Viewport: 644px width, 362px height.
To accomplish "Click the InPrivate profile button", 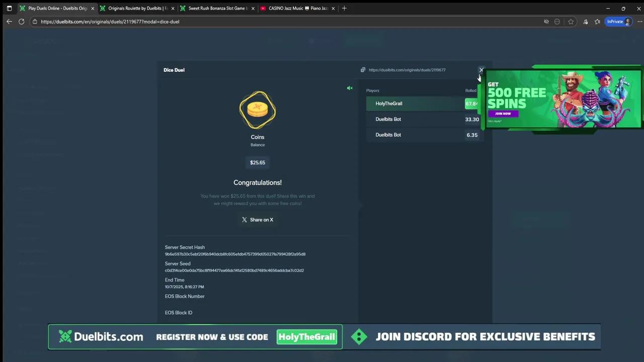I will 619,22.
